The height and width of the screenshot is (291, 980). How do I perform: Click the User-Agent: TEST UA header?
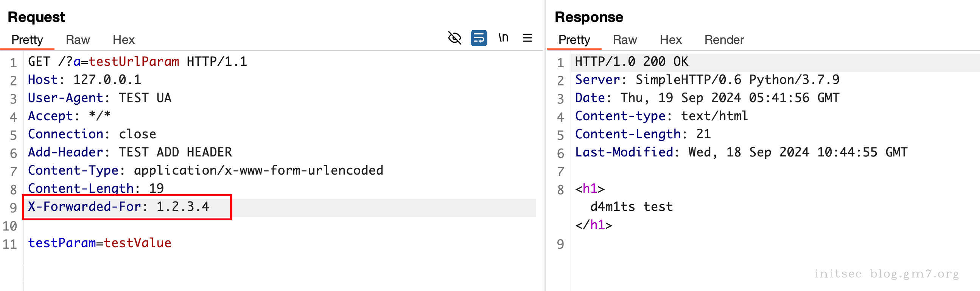100,98
